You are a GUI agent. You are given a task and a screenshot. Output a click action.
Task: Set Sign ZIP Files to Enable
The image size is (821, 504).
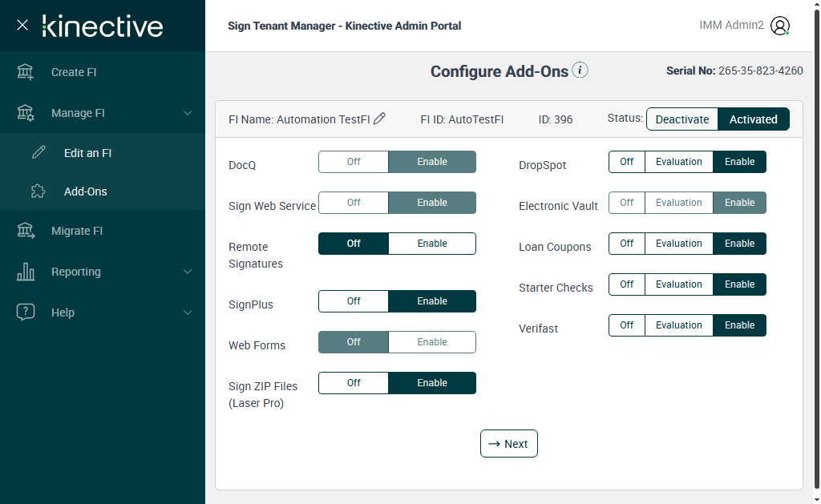pos(432,382)
